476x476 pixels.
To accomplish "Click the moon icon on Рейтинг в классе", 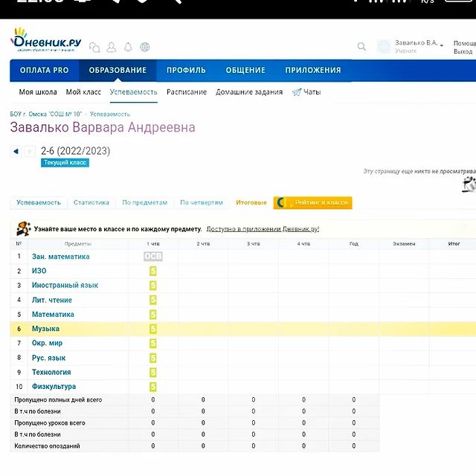I will [x=281, y=202].
